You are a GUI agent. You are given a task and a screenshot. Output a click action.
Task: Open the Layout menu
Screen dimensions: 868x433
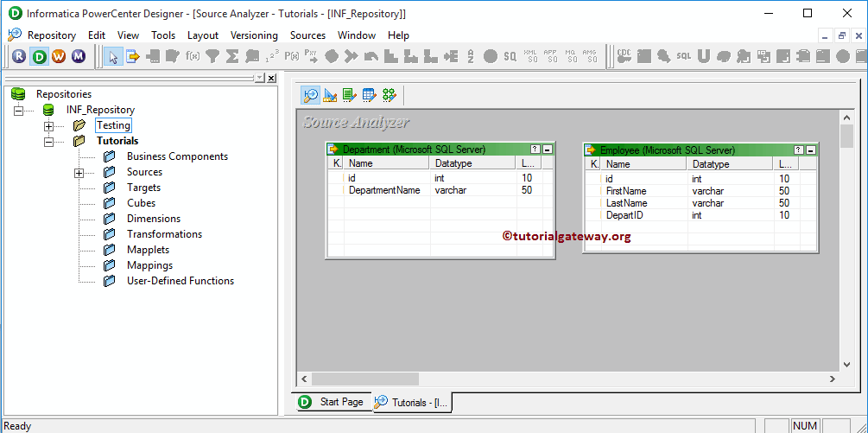(203, 35)
